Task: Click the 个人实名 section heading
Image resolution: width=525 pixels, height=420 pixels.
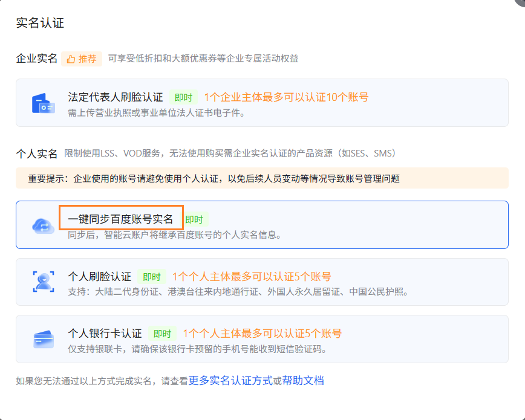Action: (37, 153)
